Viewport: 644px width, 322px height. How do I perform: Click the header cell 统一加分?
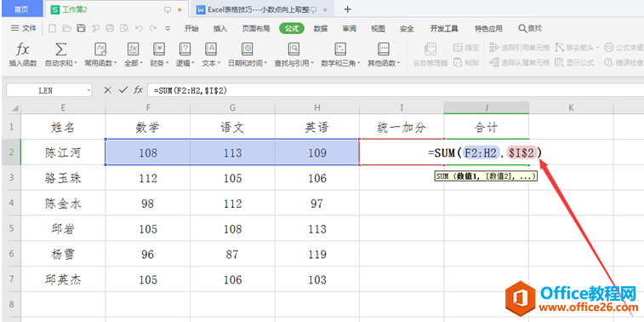402,127
